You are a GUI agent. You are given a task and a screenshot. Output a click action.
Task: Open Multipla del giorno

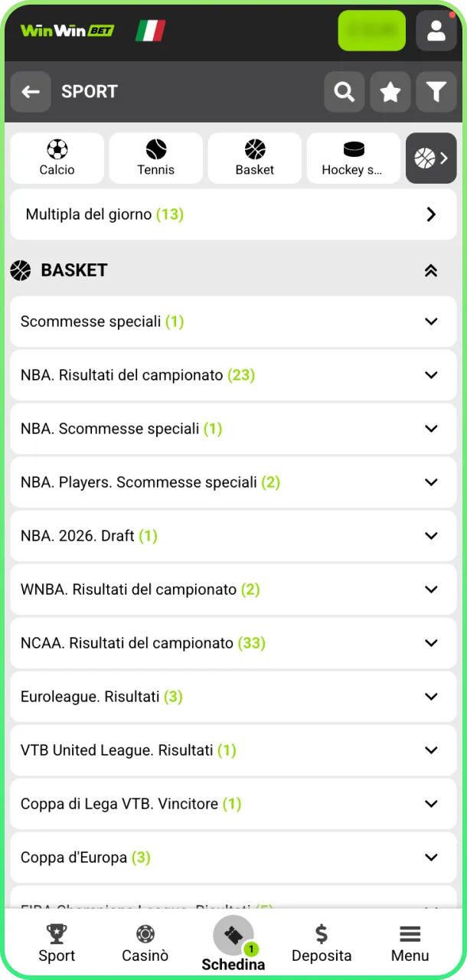[x=233, y=214]
